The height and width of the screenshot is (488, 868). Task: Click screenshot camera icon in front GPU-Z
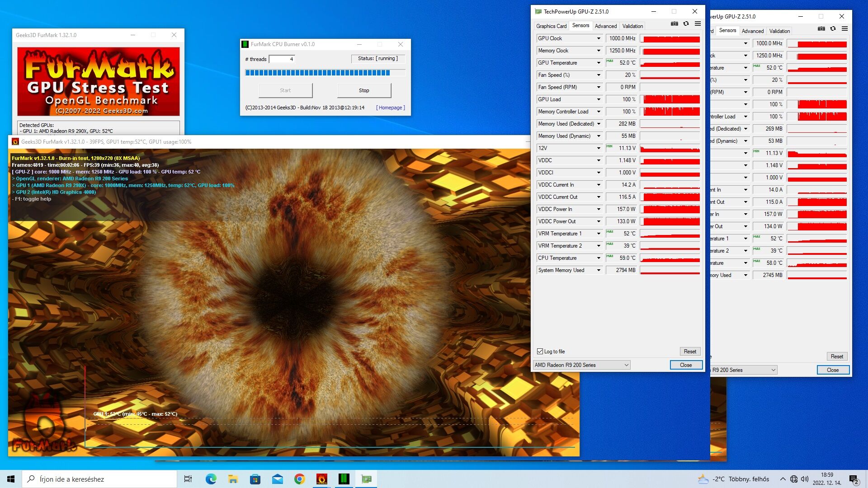pos(674,24)
